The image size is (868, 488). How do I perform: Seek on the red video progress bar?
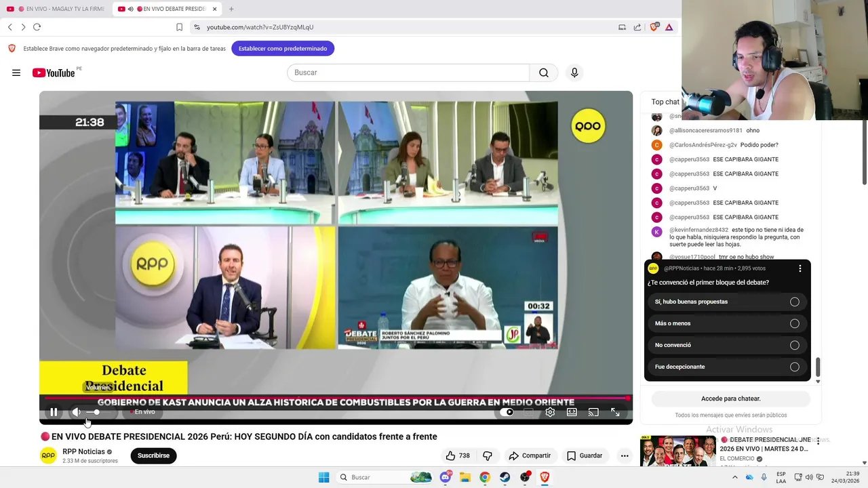click(x=336, y=399)
